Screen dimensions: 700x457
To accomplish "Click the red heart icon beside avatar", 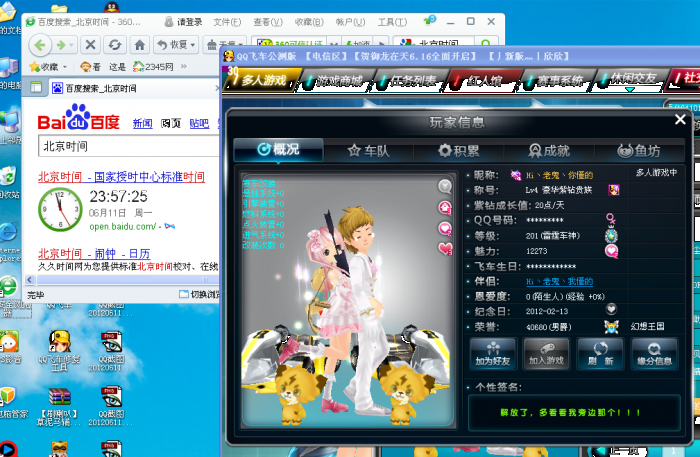I will click(x=445, y=249).
